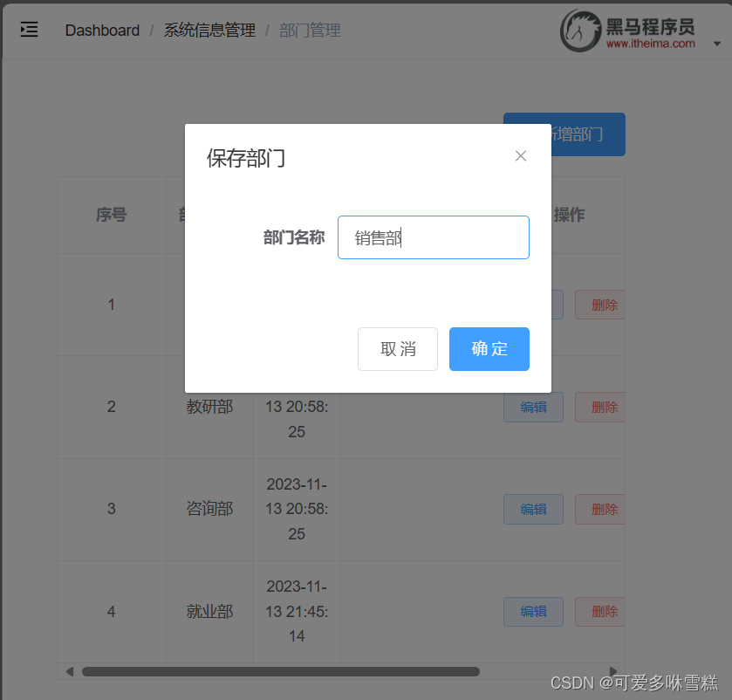
Task: Close the 保存部门 dialog with the X
Action: (521, 155)
